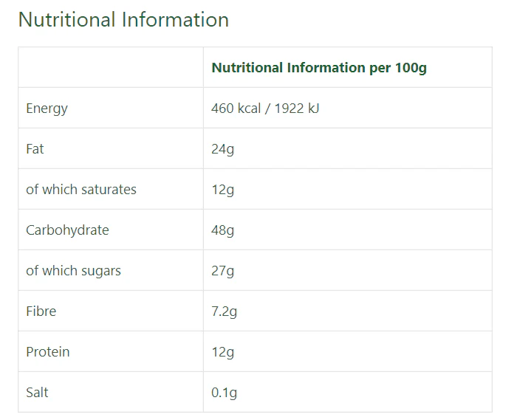Click the Salt row label
Image resolution: width=517 pixels, height=420 pixels.
tap(37, 393)
